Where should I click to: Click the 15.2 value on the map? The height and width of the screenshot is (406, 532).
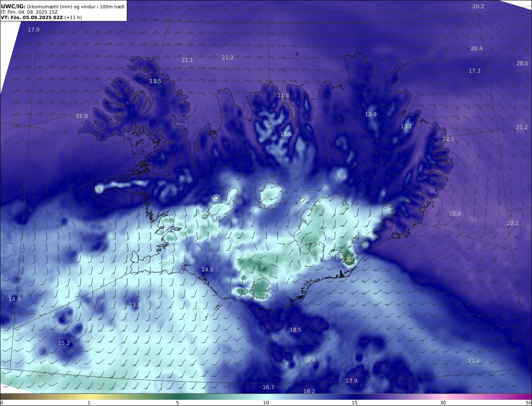pyautogui.click(x=64, y=343)
